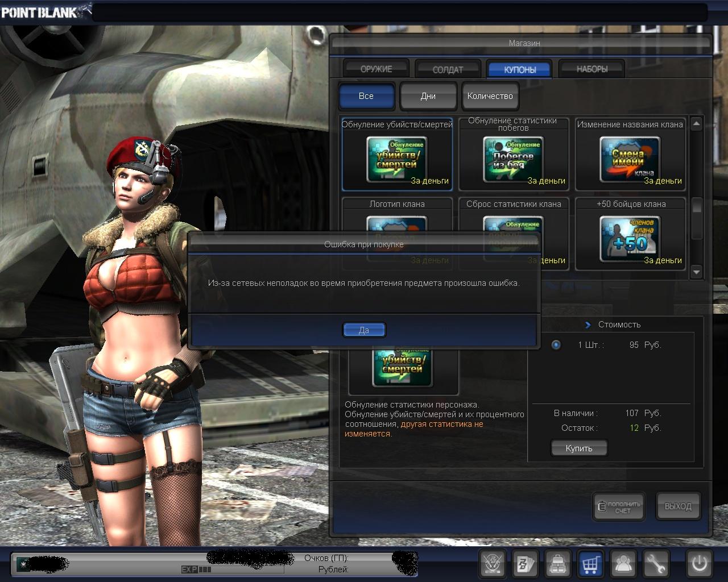The image size is (728, 582).
Task: Click the selected coupon preview image
Action: click(403, 367)
